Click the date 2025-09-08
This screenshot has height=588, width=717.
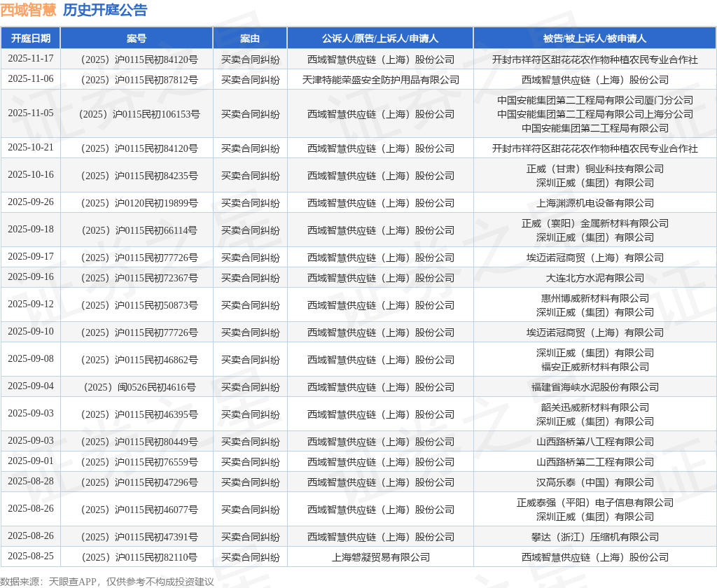coord(31,359)
